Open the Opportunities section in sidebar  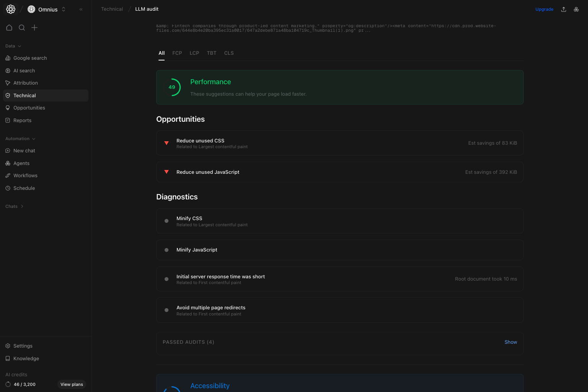click(x=29, y=108)
